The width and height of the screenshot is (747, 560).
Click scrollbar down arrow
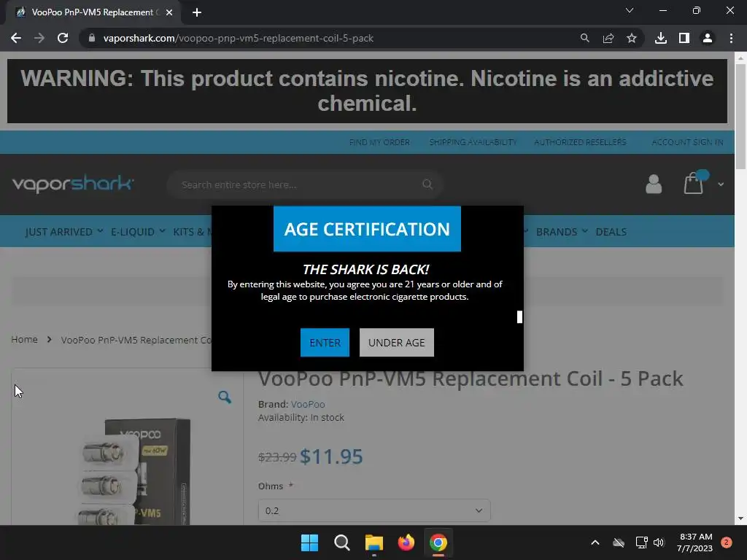(x=740, y=518)
